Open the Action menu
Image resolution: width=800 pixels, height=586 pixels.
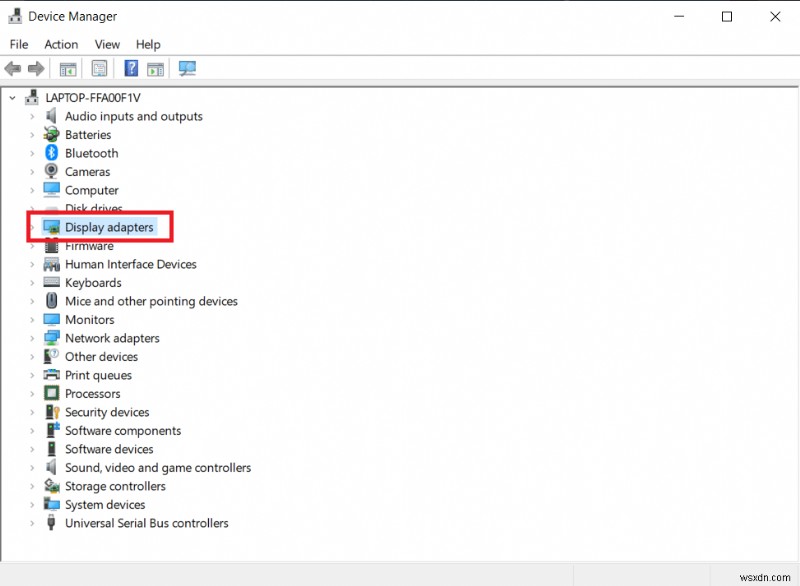[x=61, y=44]
